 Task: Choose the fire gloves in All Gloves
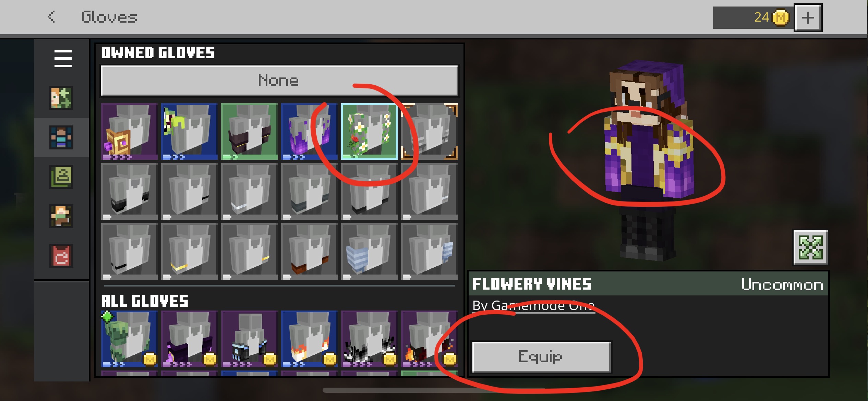tap(309, 339)
